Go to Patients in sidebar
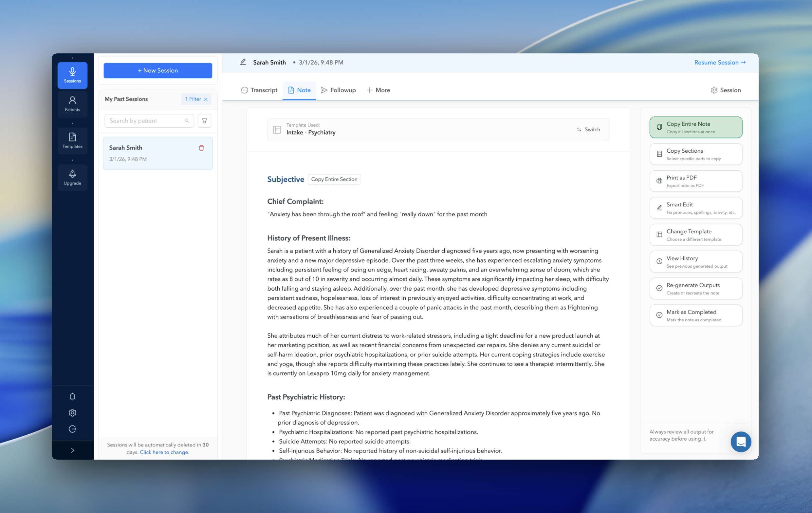The height and width of the screenshot is (513, 812). [72, 104]
